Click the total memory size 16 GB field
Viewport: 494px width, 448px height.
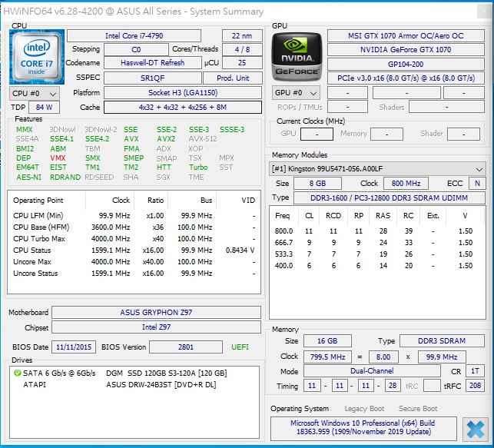pos(327,341)
